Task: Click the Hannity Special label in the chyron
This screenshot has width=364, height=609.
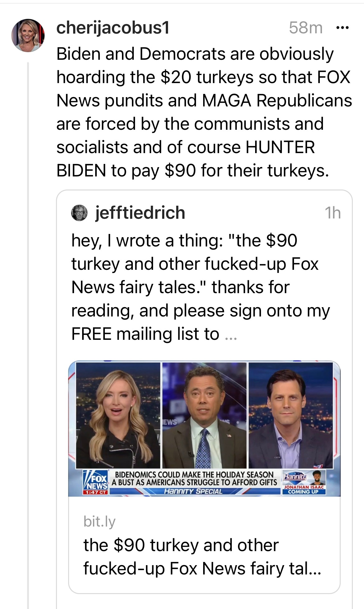Action: tap(193, 492)
